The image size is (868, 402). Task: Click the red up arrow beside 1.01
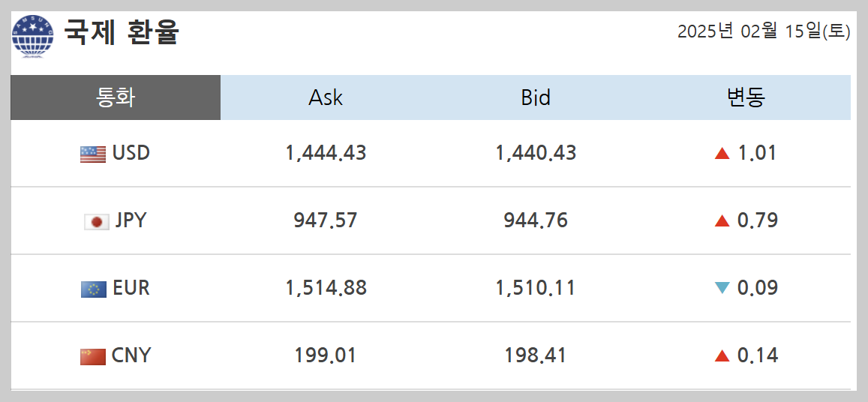point(722,154)
